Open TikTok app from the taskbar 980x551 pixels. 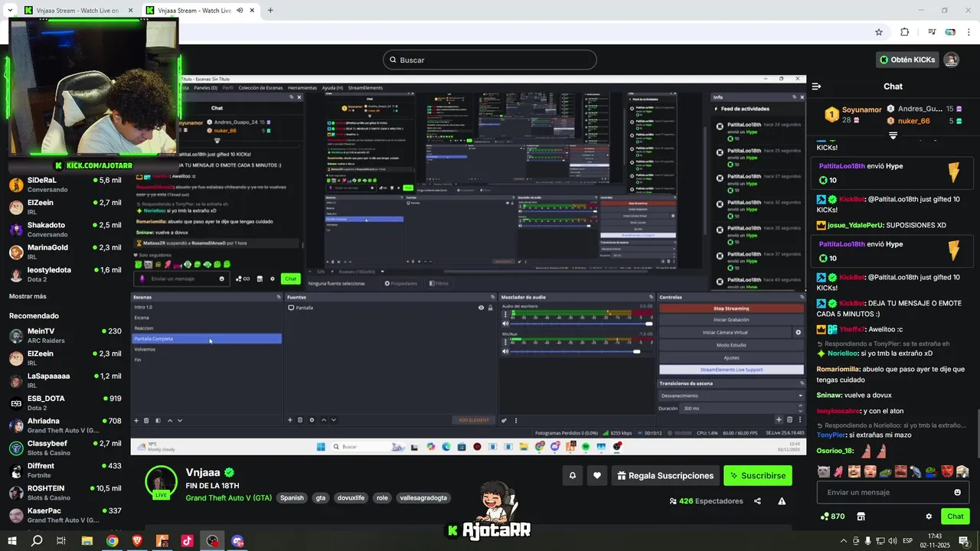pyautogui.click(x=187, y=540)
